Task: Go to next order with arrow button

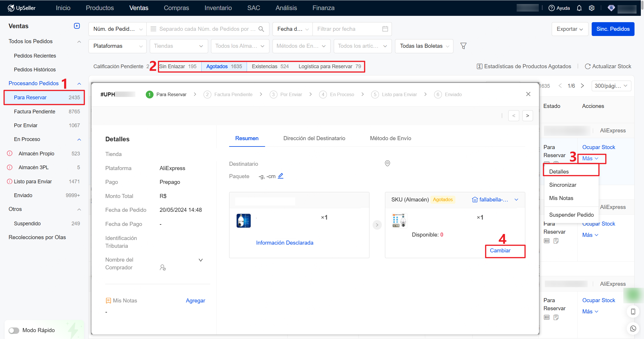Action: pos(527,116)
